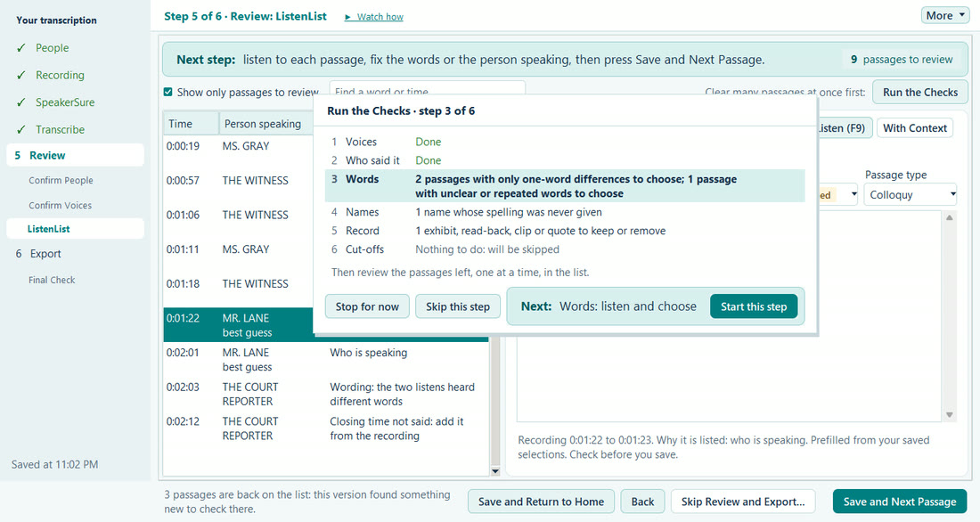
Task: Click the People step checkmark icon
Action: [x=21, y=47]
